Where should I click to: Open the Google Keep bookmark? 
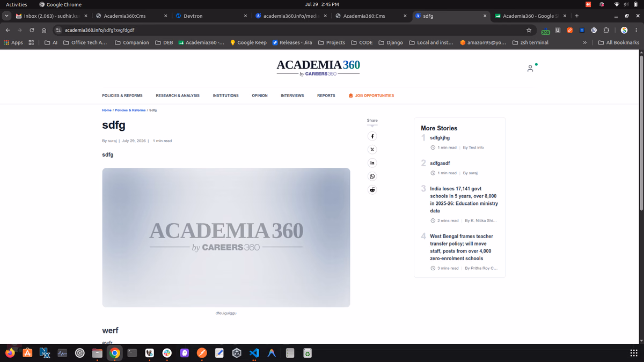point(248,42)
